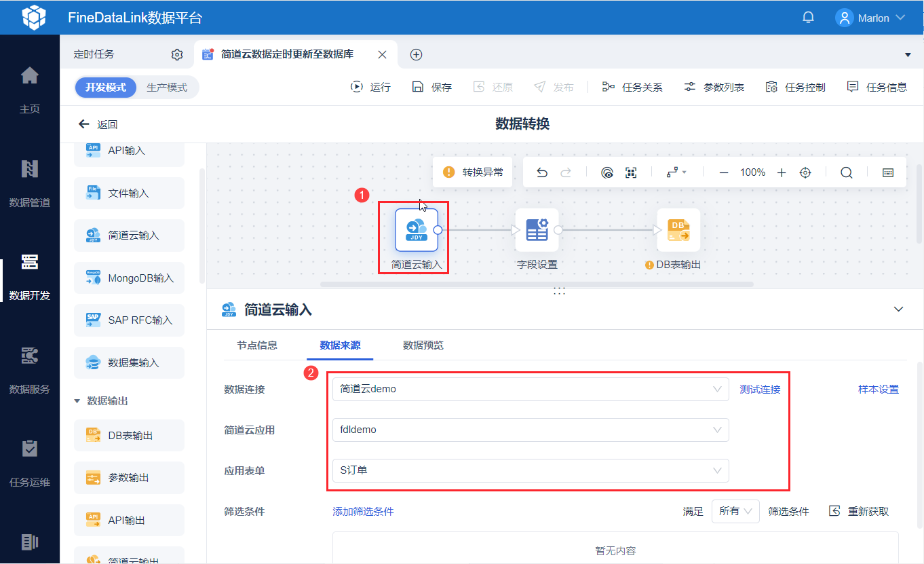
Task: Switch to 数据来源 tab
Action: pyautogui.click(x=340, y=345)
